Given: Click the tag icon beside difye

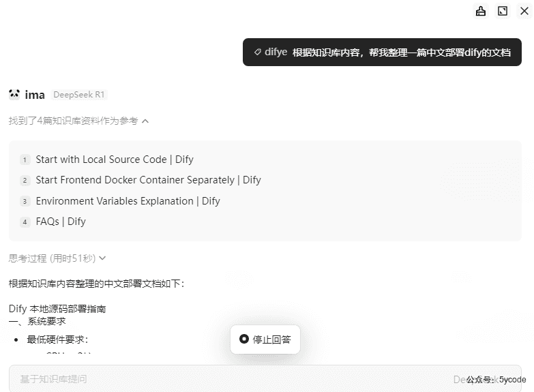Looking at the screenshot, I should (258, 52).
